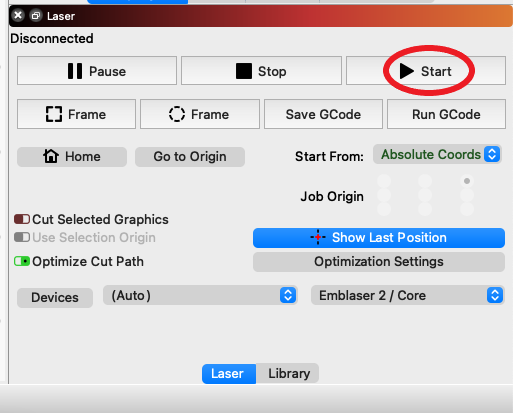Switch to the Library tab

tap(288, 374)
